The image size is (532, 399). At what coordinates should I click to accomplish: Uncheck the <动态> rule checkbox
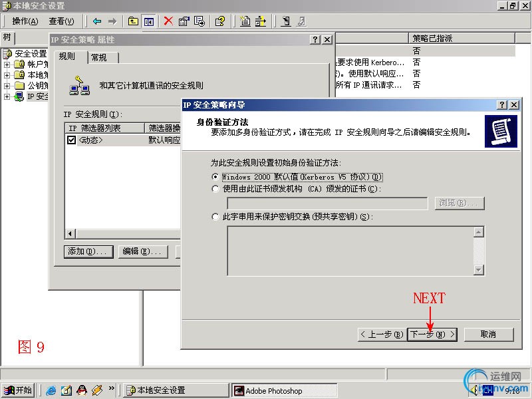(x=71, y=140)
